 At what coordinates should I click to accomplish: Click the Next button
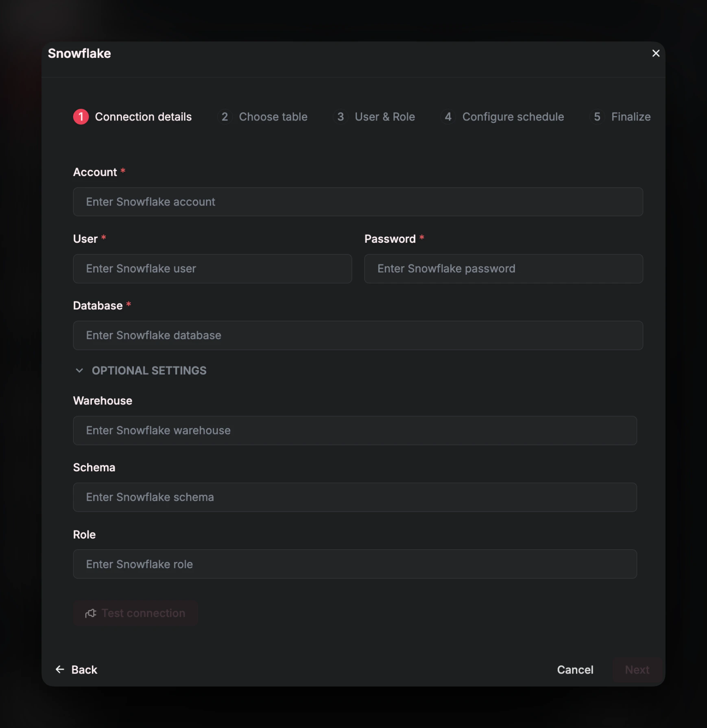pos(637,670)
